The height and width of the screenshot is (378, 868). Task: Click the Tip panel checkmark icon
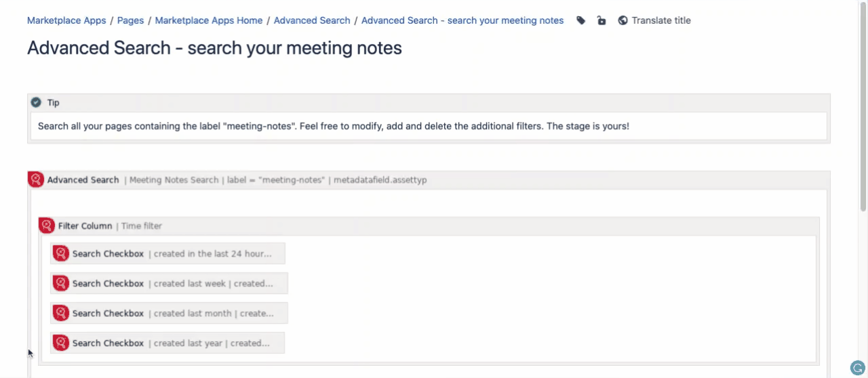coord(36,102)
